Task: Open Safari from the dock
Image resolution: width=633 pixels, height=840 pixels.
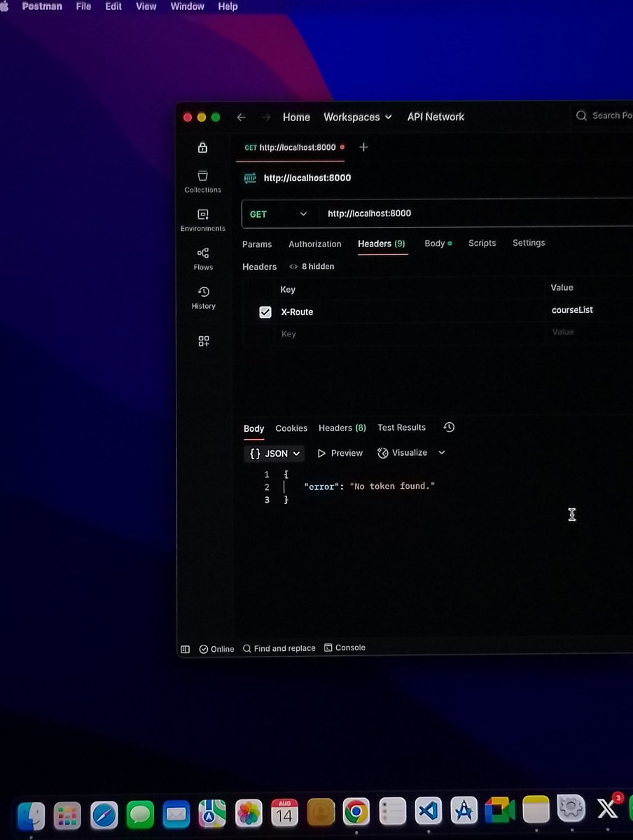Action: 104,815
